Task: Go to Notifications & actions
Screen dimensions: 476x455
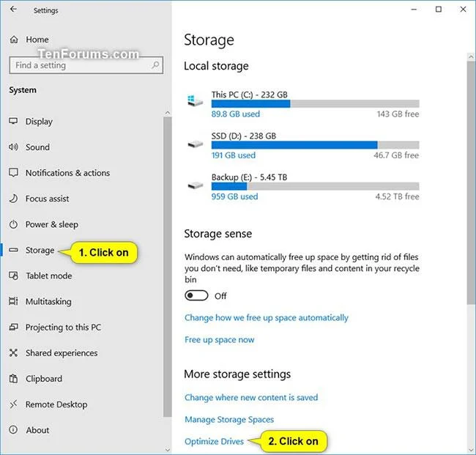Action: (x=67, y=173)
